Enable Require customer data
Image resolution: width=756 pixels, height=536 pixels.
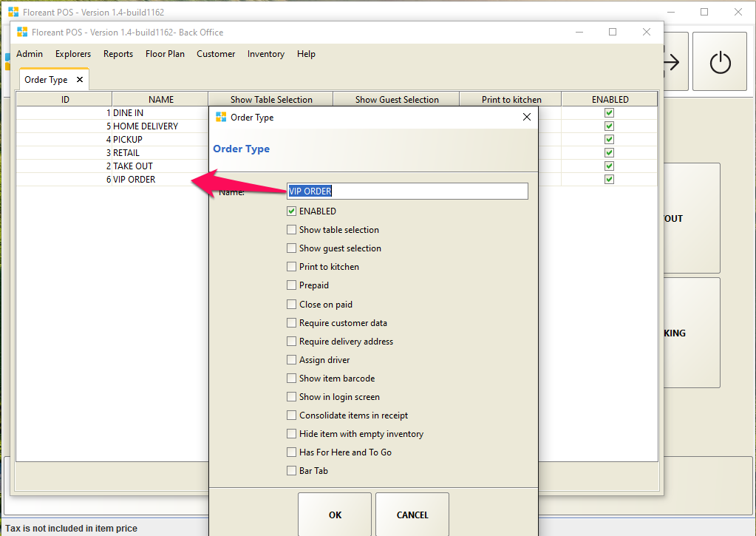[291, 323]
